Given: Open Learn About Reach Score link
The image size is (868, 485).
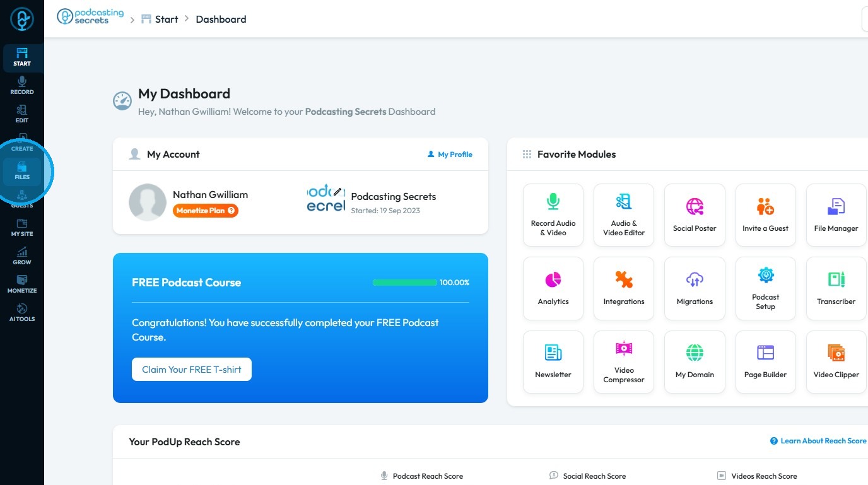Looking at the screenshot, I should tap(818, 441).
